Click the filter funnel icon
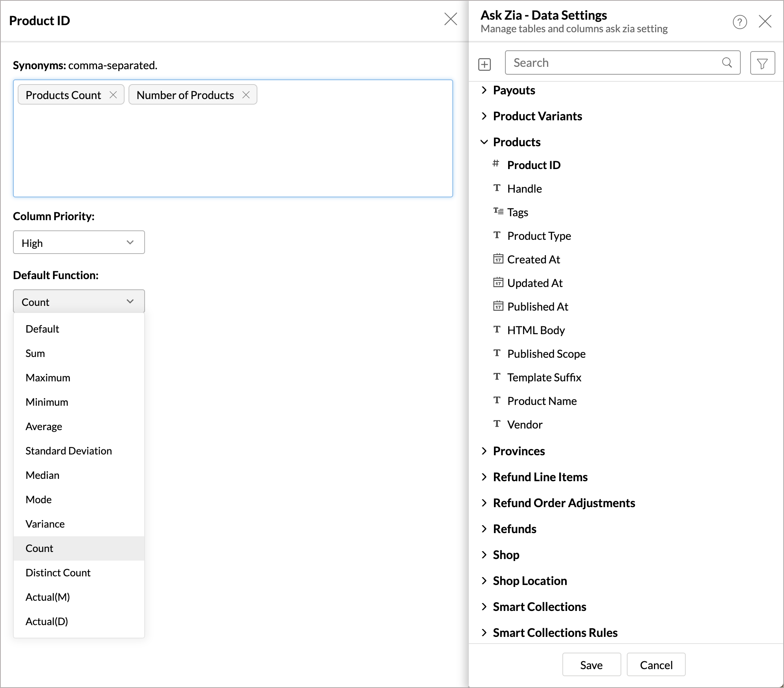This screenshot has width=784, height=688. coord(762,63)
